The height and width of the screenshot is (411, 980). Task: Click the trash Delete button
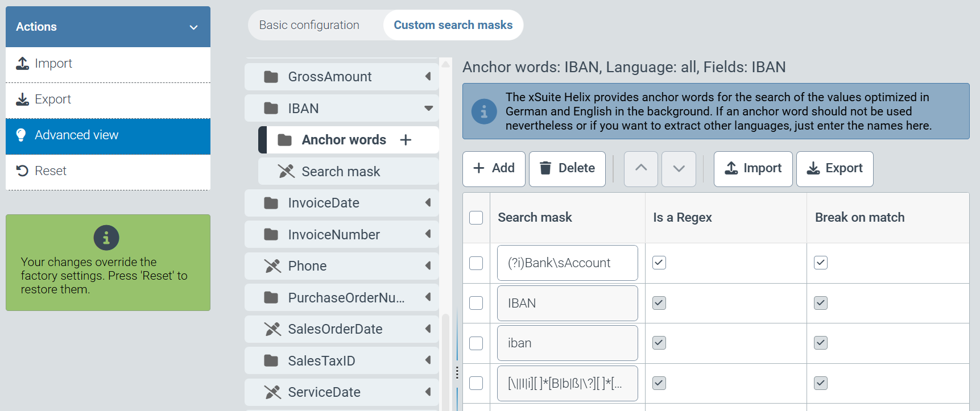tap(567, 168)
